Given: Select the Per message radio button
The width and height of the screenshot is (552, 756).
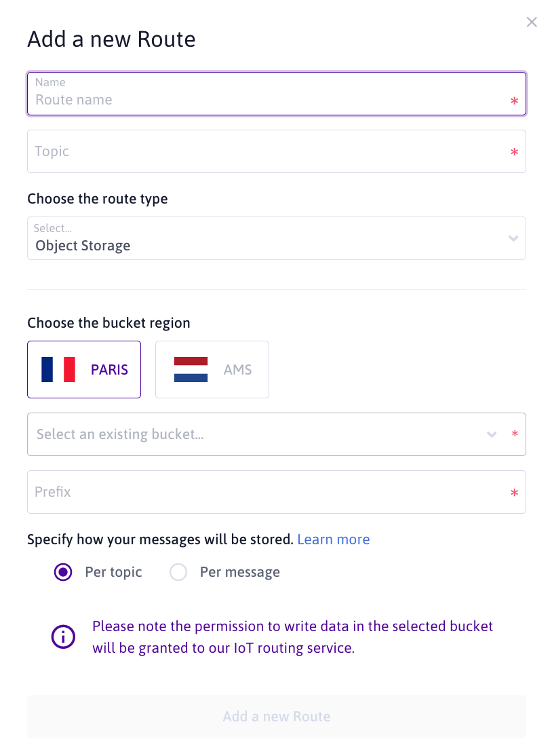Looking at the screenshot, I should [x=178, y=572].
